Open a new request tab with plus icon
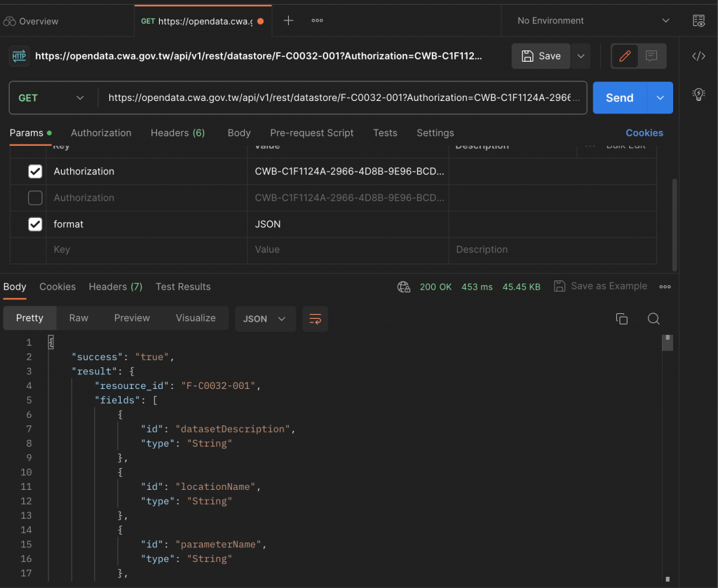 288,20
